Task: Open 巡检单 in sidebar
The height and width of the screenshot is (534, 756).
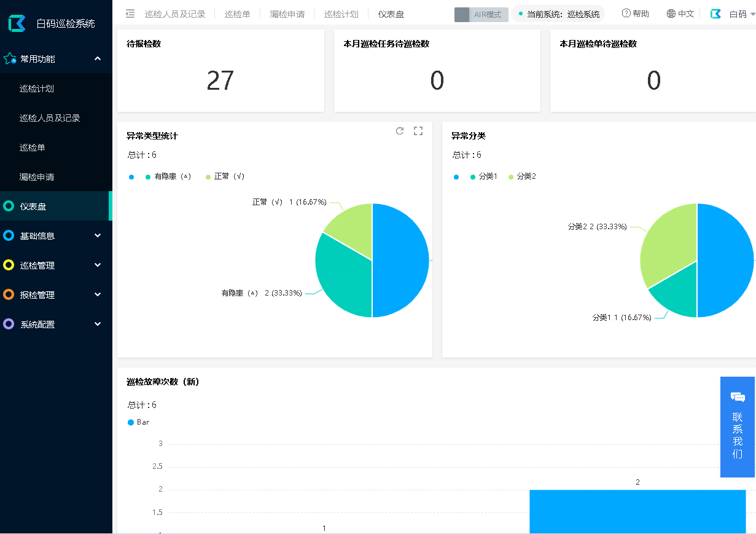Action: 32,147
